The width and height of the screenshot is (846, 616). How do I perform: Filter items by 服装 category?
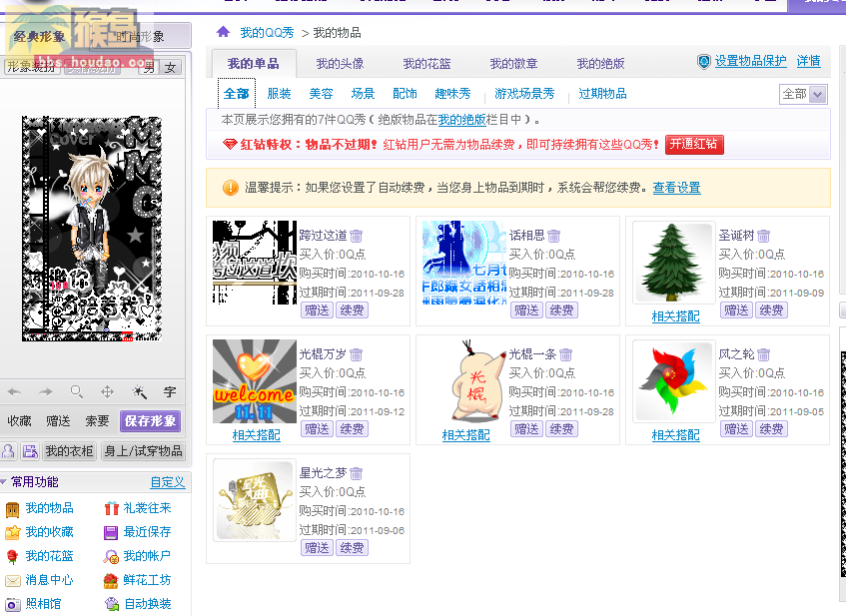point(279,93)
